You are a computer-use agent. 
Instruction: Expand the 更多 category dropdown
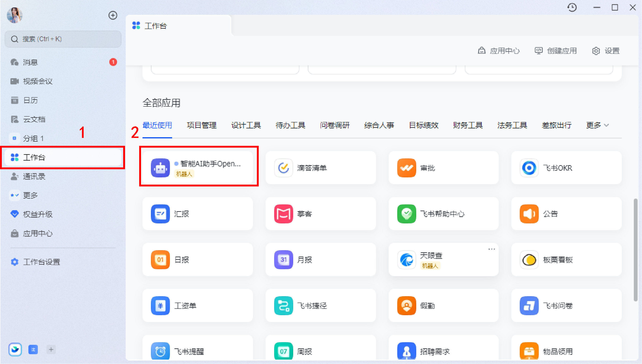[597, 125]
